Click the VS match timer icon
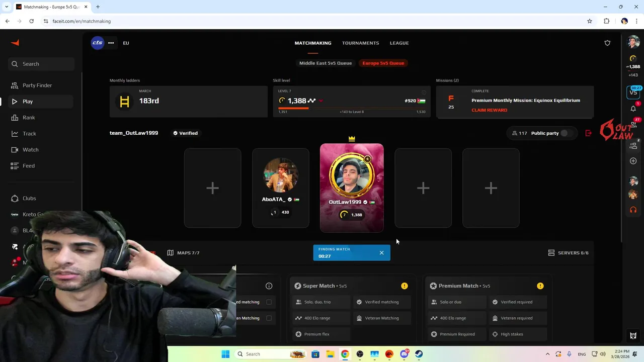The width and height of the screenshot is (644, 362). pyautogui.click(x=633, y=93)
